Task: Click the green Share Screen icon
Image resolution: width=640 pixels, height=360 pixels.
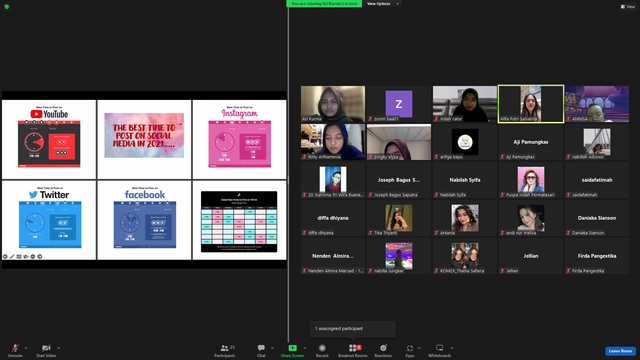Action: point(293,348)
